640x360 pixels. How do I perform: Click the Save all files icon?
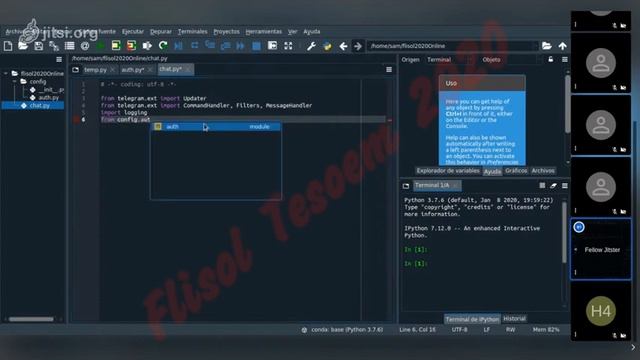coord(54,46)
